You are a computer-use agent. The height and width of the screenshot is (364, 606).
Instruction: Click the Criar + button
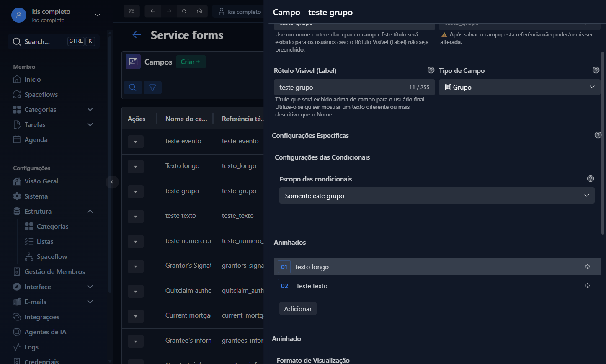[191, 62]
